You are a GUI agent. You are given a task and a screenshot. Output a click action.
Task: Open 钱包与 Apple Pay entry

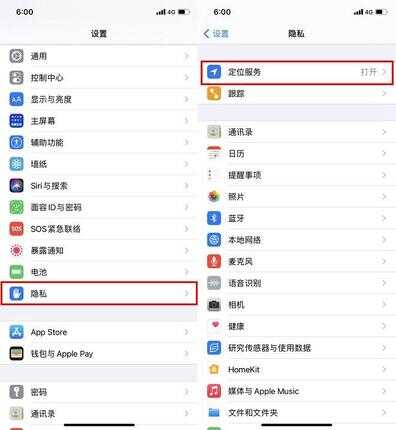(99, 354)
